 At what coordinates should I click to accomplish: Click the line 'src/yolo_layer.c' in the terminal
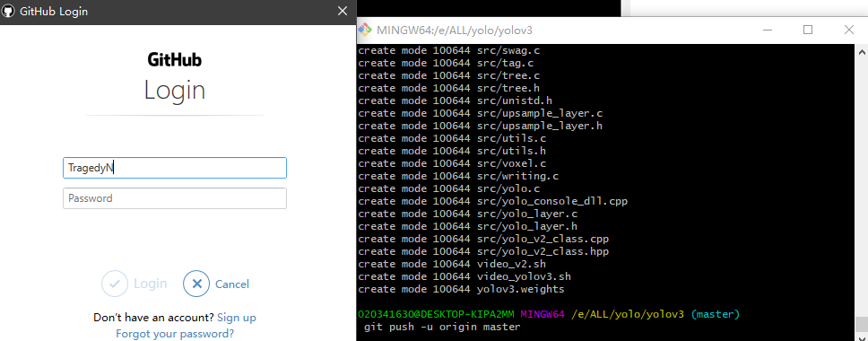[x=468, y=214]
